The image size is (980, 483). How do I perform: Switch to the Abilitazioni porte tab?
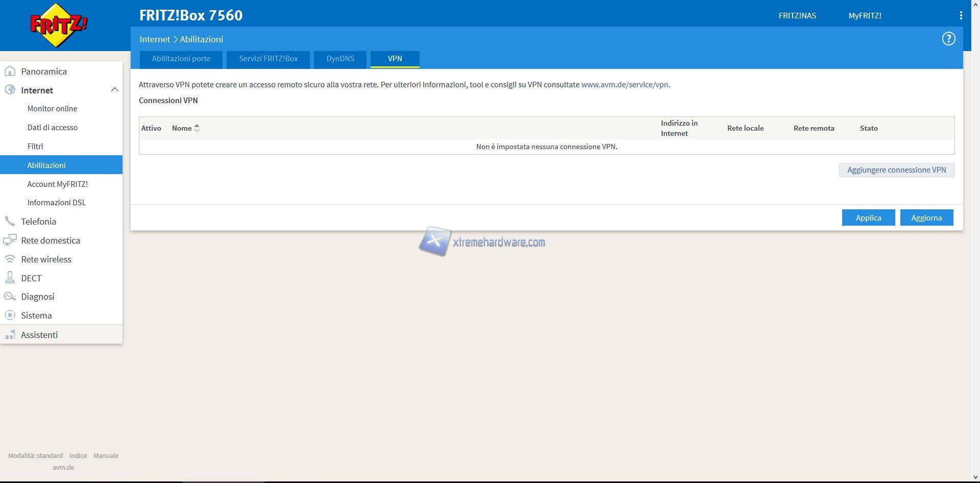click(x=181, y=59)
